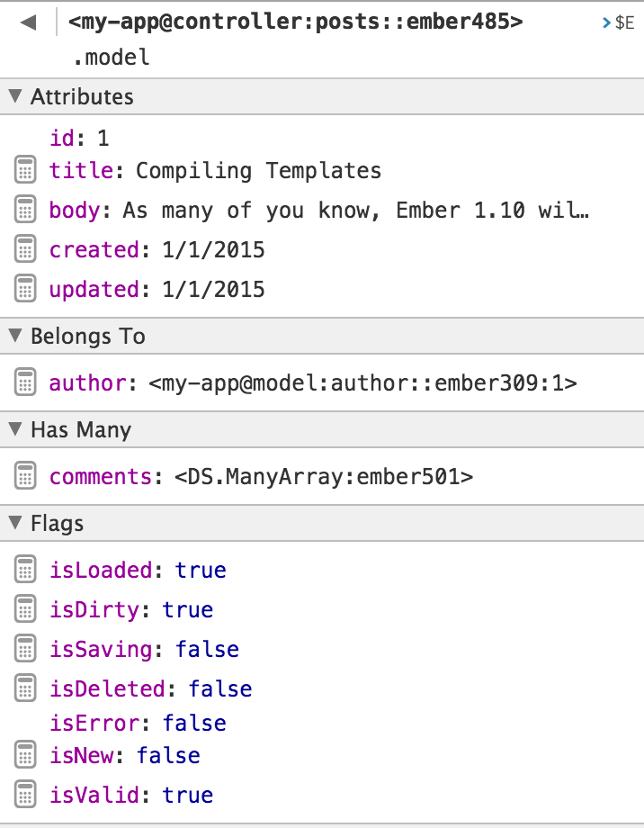Screen dimensions: 644x828
Task: Click the isSaving false value
Action: click(x=207, y=650)
